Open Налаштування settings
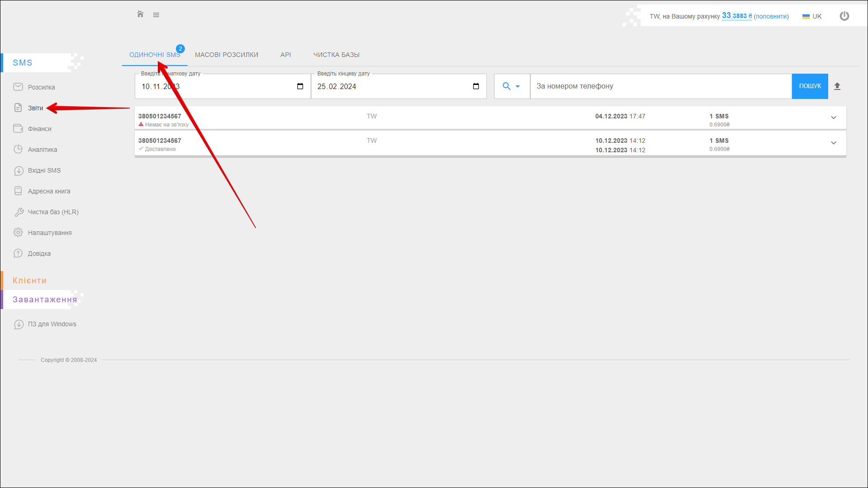This screenshot has height=488, width=868. pyautogui.click(x=49, y=233)
